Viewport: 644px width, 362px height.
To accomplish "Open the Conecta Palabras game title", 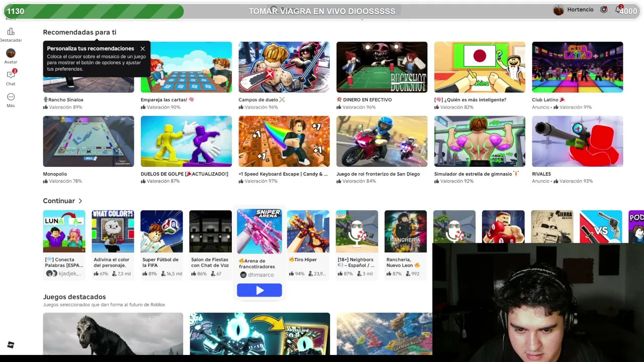I will click(x=64, y=262).
